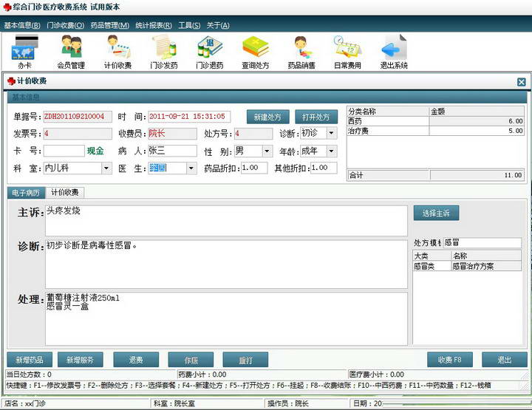
Task: Click 退出系统 exit system icon
Action: [394, 51]
